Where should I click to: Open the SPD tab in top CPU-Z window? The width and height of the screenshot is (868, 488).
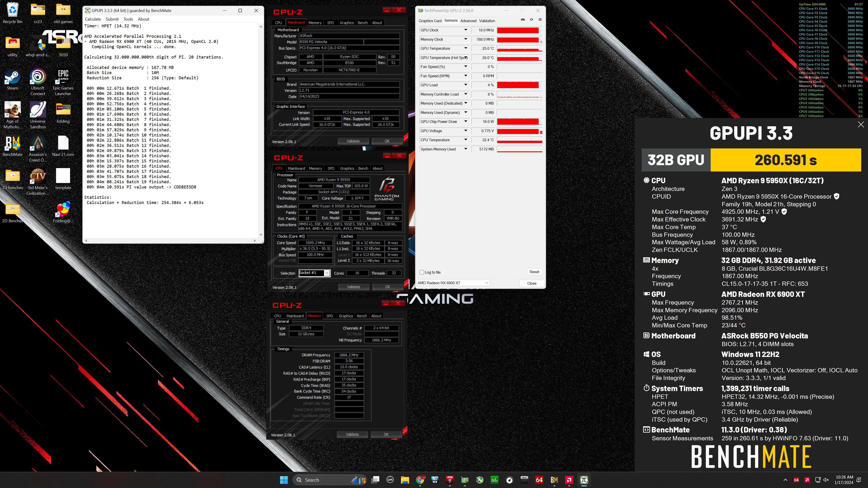330,23
